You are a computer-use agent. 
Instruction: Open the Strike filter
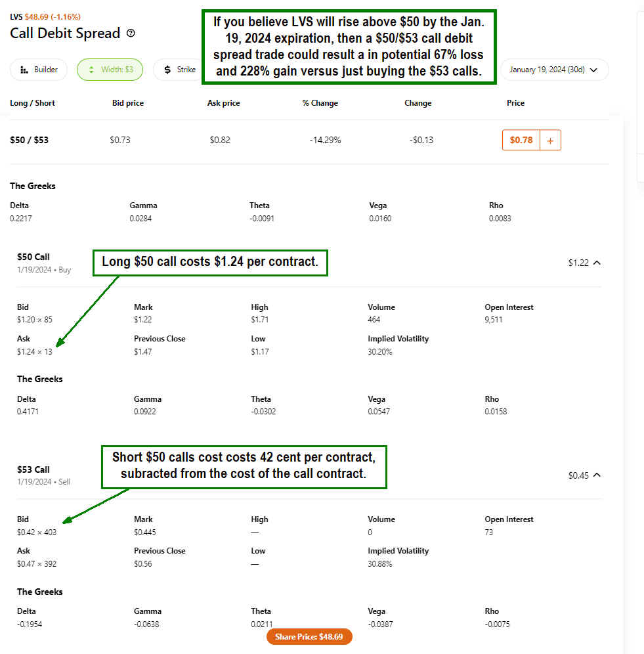177,70
